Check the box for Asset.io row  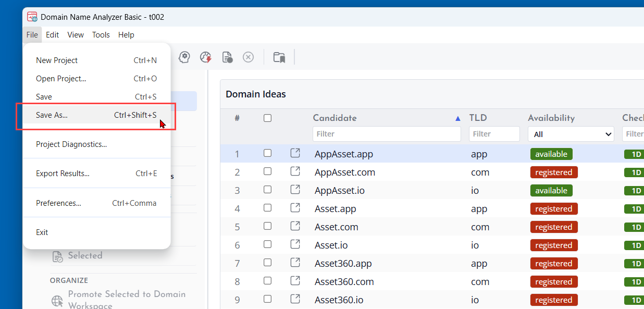coord(267,244)
